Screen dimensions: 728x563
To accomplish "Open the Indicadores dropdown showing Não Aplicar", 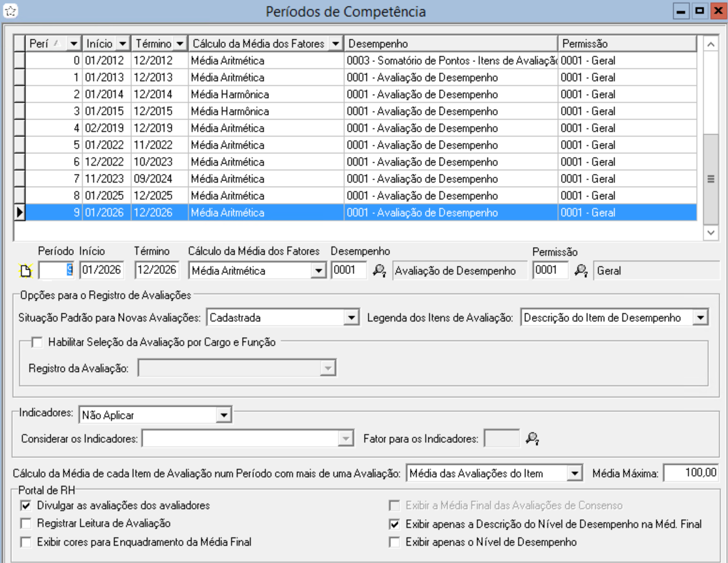I will (x=223, y=415).
